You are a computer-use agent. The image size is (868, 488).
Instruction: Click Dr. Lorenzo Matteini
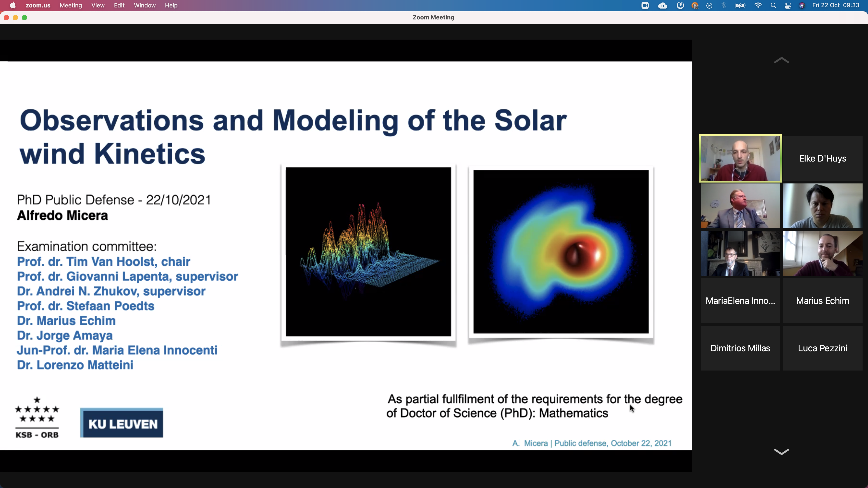click(x=75, y=365)
